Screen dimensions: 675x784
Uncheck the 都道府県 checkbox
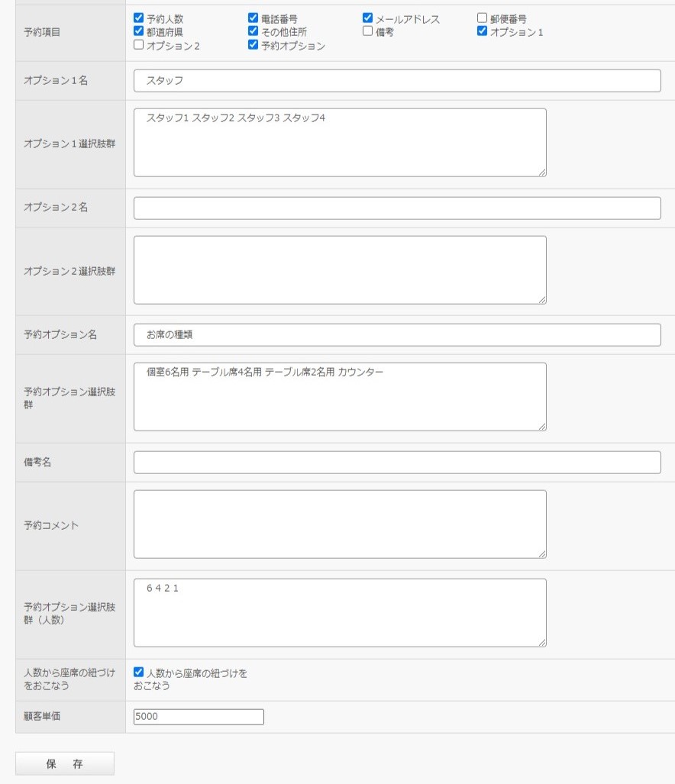pos(139,31)
